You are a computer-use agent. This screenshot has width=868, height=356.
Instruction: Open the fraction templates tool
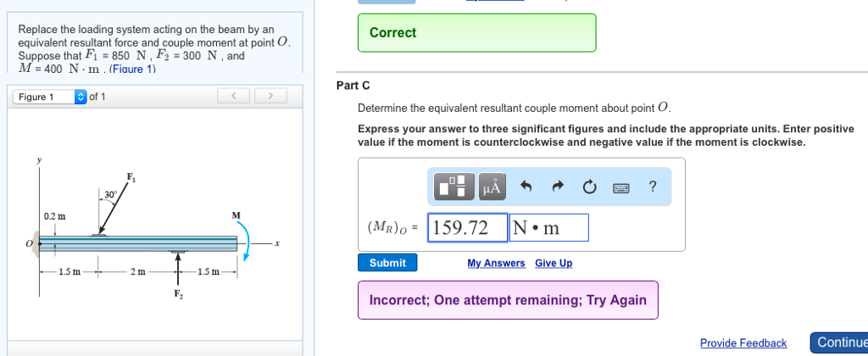tap(456, 186)
